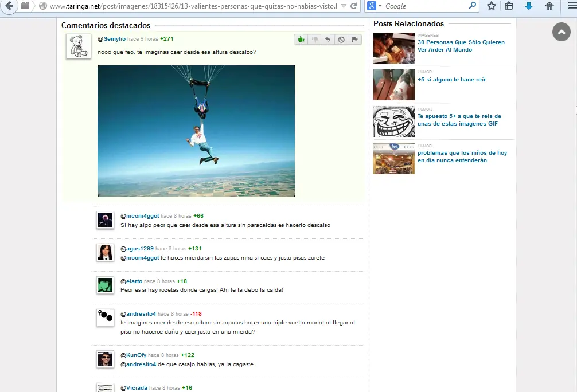The width and height of the screenshot is (577, 392).
Task: Click in the Google search field
Action: coord(425,6)
